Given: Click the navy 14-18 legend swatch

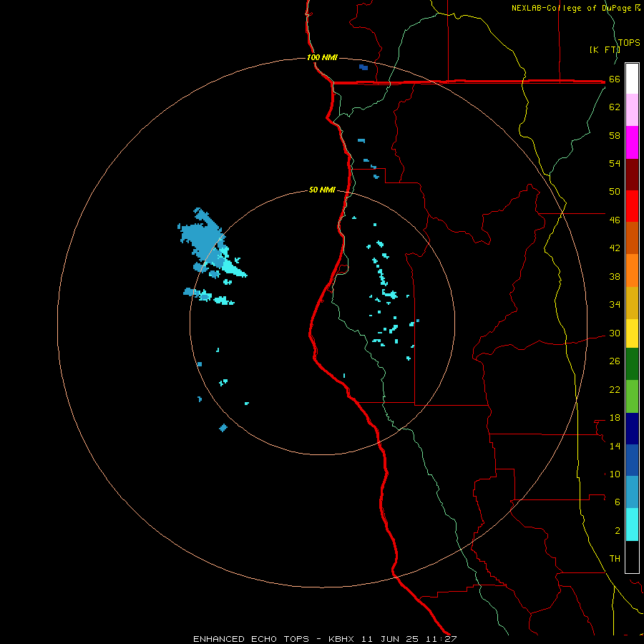Looking at the screenshot, I should pos(632,429).
